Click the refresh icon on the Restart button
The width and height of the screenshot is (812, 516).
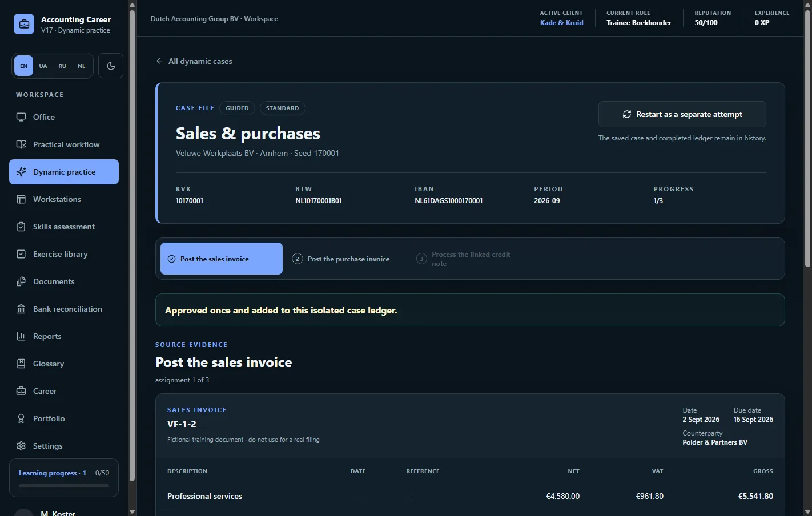(x=626, y=114)
